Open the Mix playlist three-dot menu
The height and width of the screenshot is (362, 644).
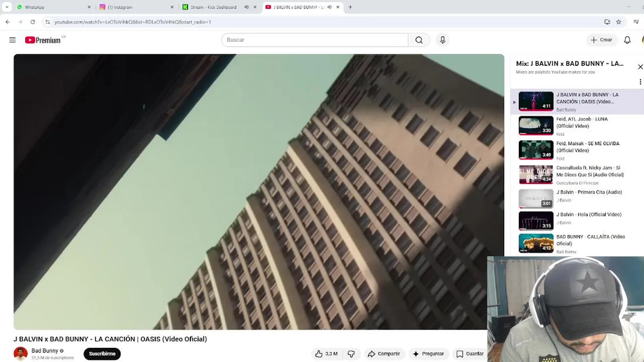pyautogui.click(x=640, y=81)
